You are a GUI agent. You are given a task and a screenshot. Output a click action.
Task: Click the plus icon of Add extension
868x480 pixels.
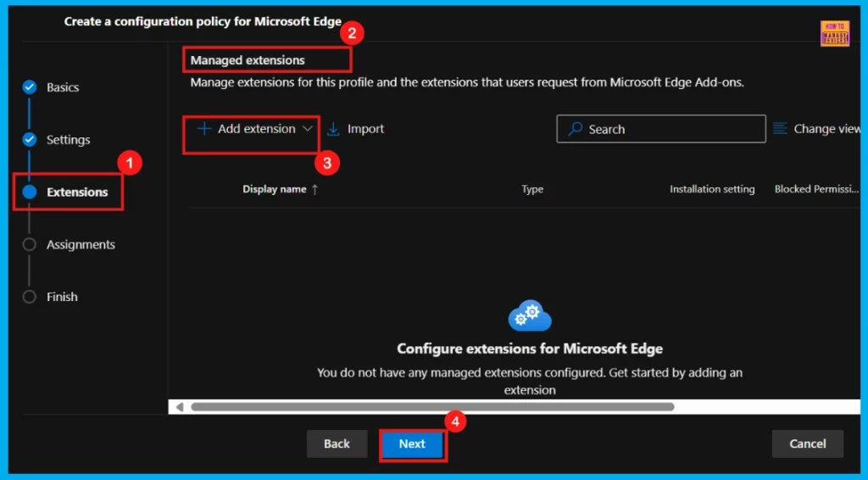click(x=204, y=128)
